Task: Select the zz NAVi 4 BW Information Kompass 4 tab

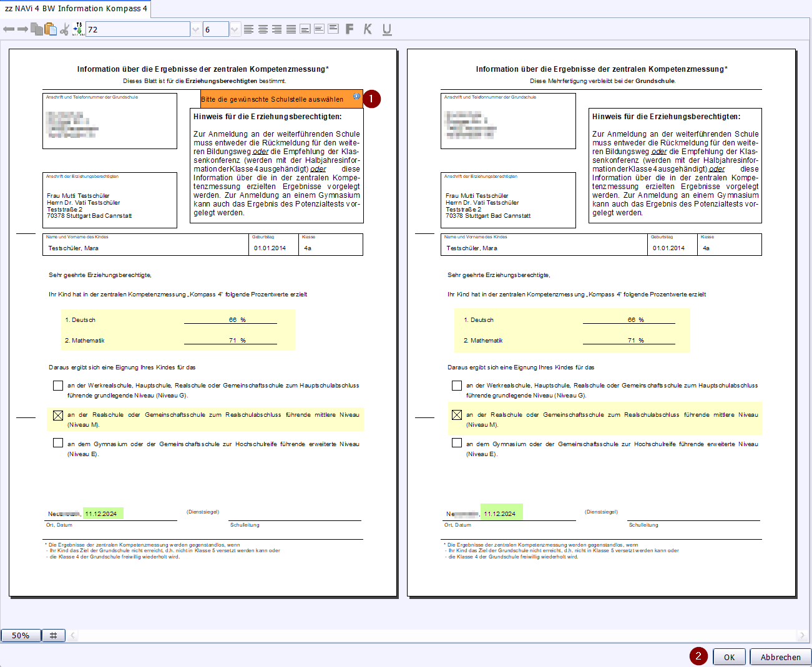Action: [76, 9]
